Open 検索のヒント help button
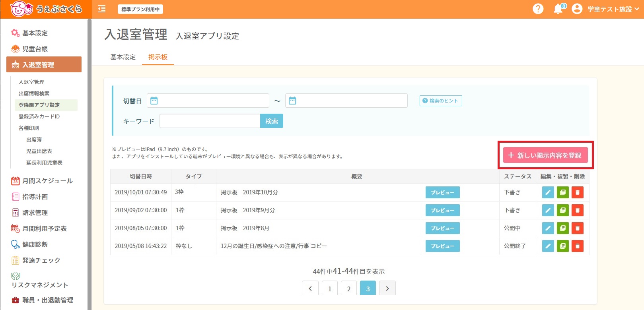644x310 pixels. tap(441, 101)
